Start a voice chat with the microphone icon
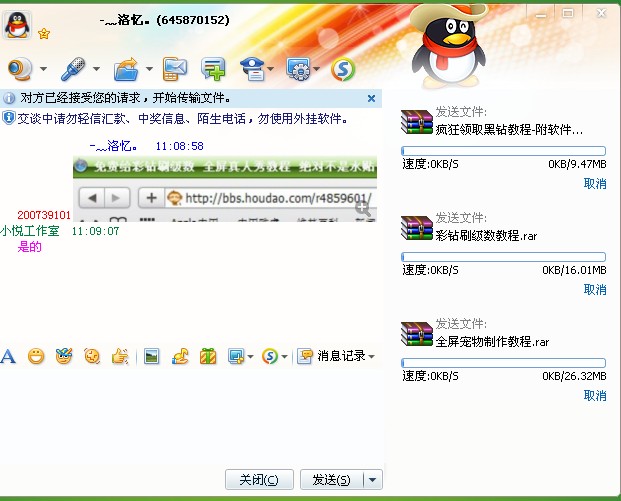 coord(74,69)
